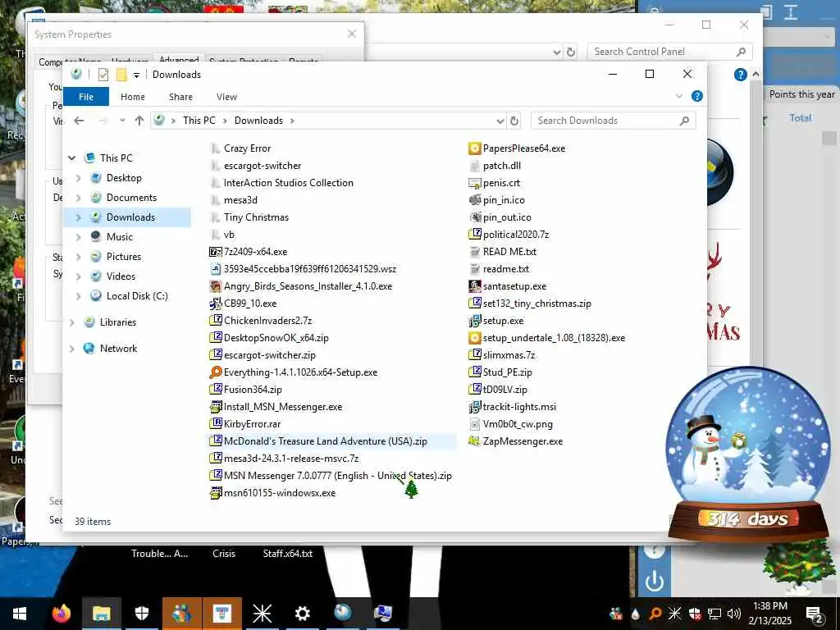
Task: Open Windows Security shield in taskbar
Action: click(x=141, y=613)
